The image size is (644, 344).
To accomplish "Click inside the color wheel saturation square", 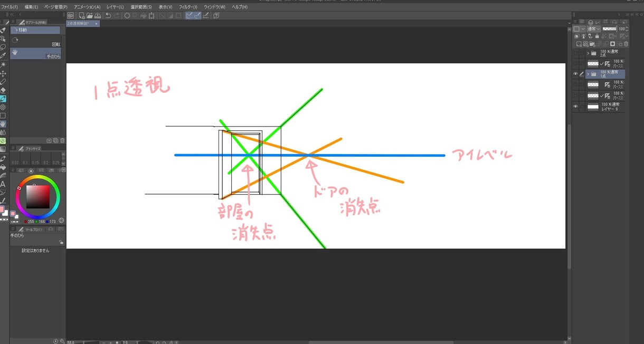I will pyautogui.click(x=38, y=197).
